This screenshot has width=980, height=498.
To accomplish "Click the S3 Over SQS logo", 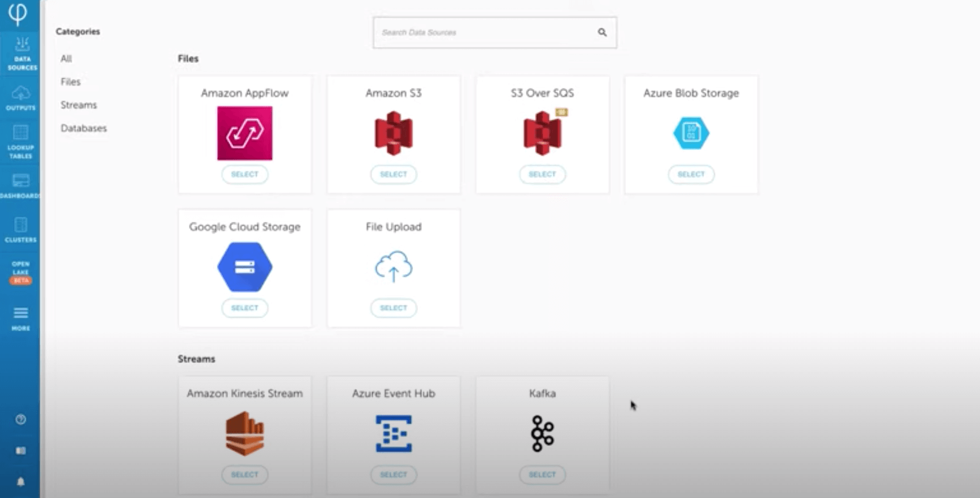I will pos(544,132).
